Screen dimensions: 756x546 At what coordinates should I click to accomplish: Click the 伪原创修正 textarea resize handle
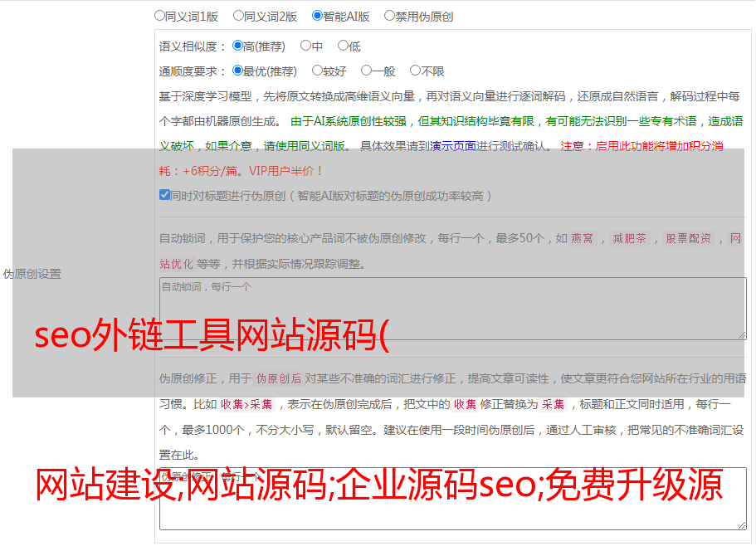(742, 526)
